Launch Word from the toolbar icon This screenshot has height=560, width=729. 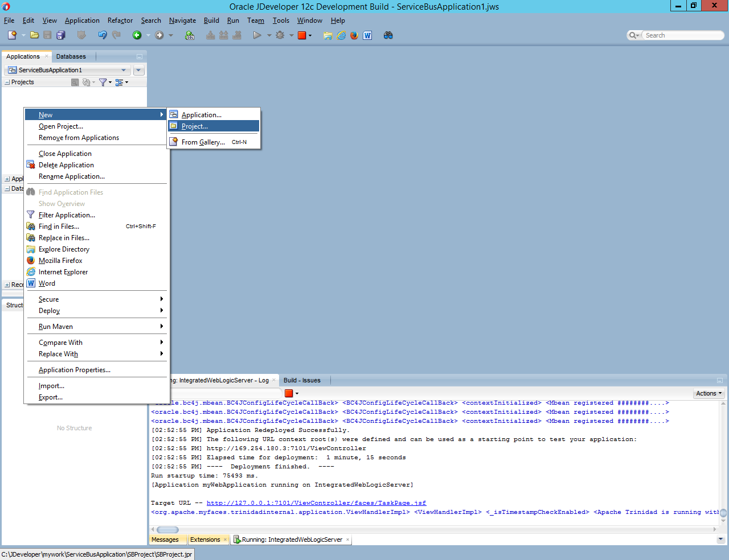click(x=367, y=35)
